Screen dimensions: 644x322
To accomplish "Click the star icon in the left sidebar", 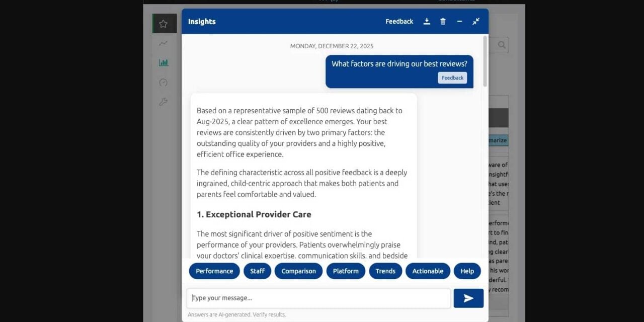I will click(163, 24).
